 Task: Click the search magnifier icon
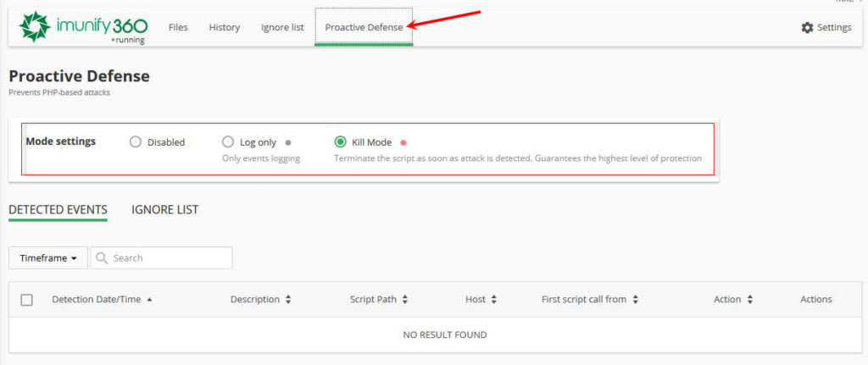[x=102, y=257]
